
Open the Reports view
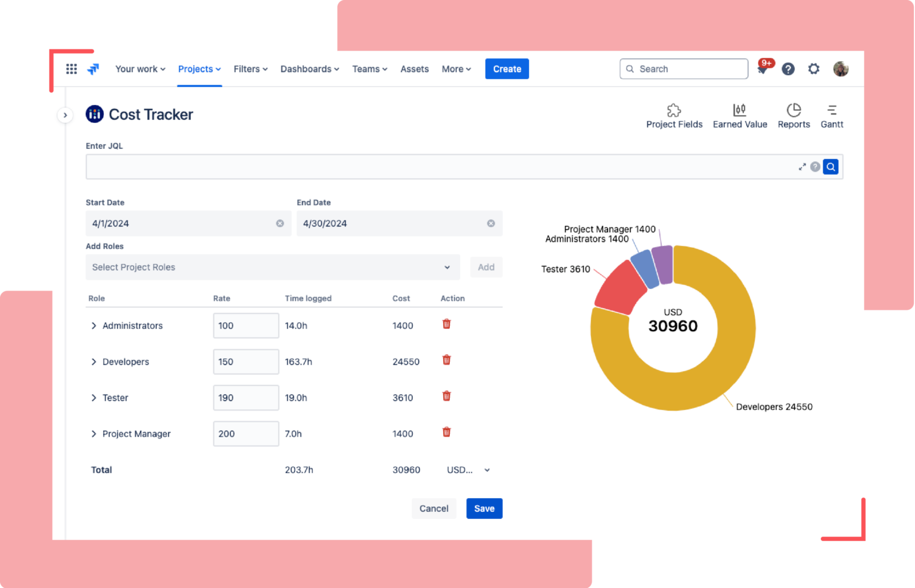pos(793,115)
